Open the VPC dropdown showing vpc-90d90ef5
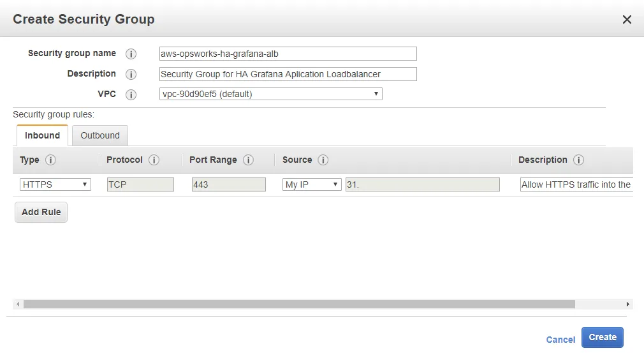 pyautogui.click(x=270, y=94)
